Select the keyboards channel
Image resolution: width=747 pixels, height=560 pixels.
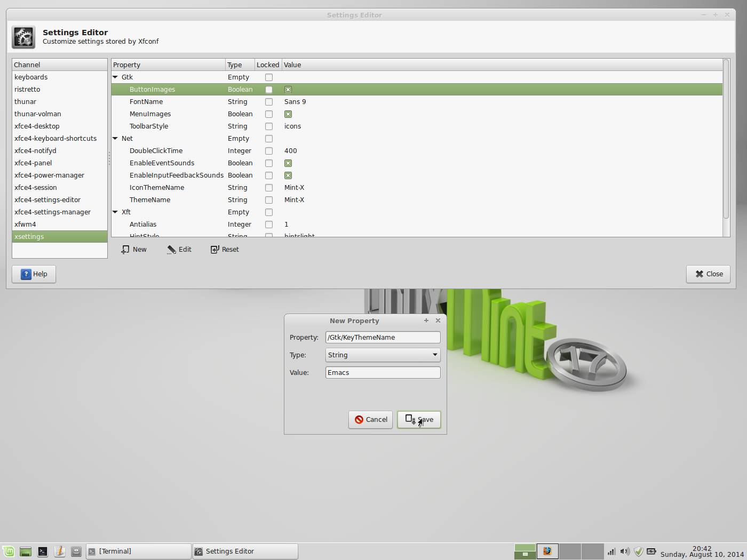coord(60,77)
